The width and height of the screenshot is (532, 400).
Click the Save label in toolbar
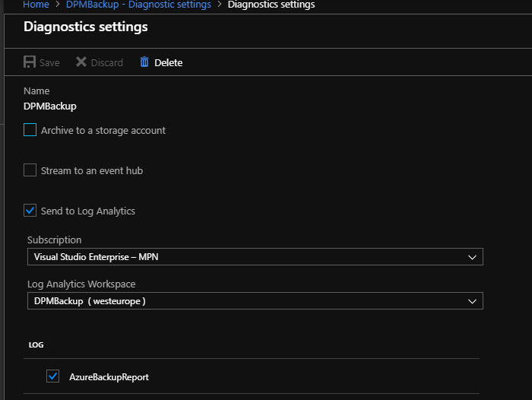(49, 63)
